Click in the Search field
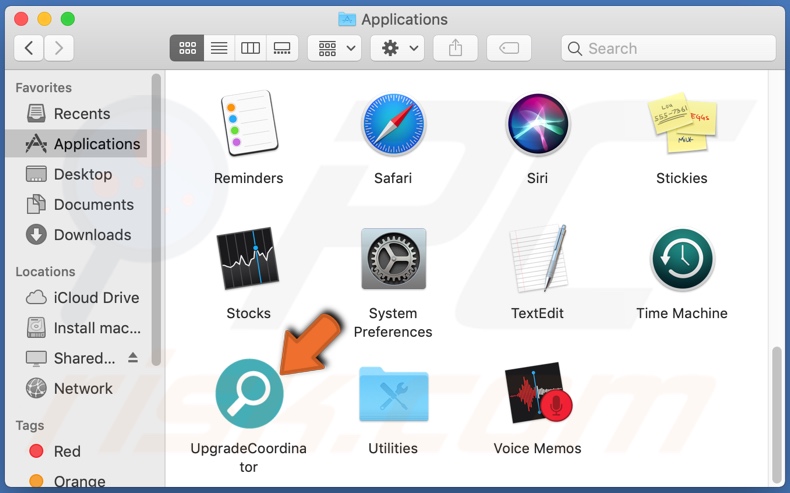 click(x=669, y=48)
